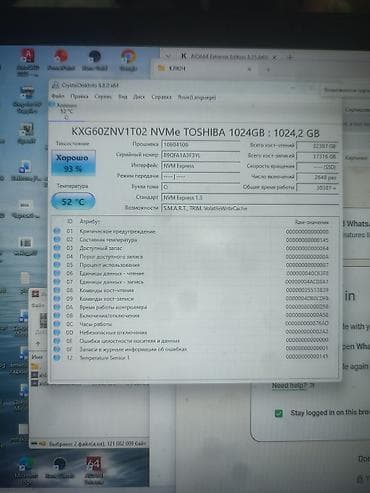Click the NVM Express 1.3 standard field

250,197
